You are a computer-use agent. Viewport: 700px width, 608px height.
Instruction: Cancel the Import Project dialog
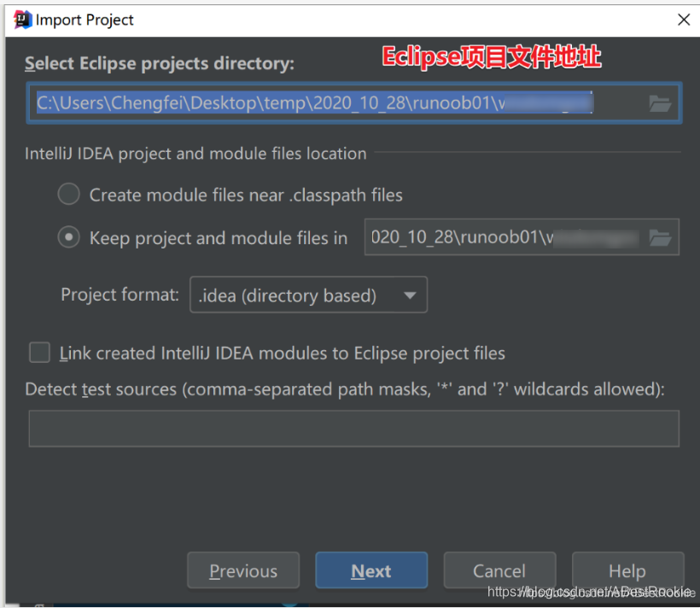point(499,570)
